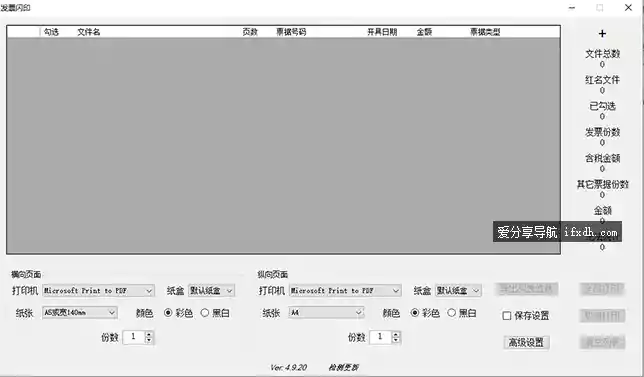Image resolution: width=644 pixels, height=377 pixels.
Task: Increase portrait copies with the up arrow
Action: (396, 334)
